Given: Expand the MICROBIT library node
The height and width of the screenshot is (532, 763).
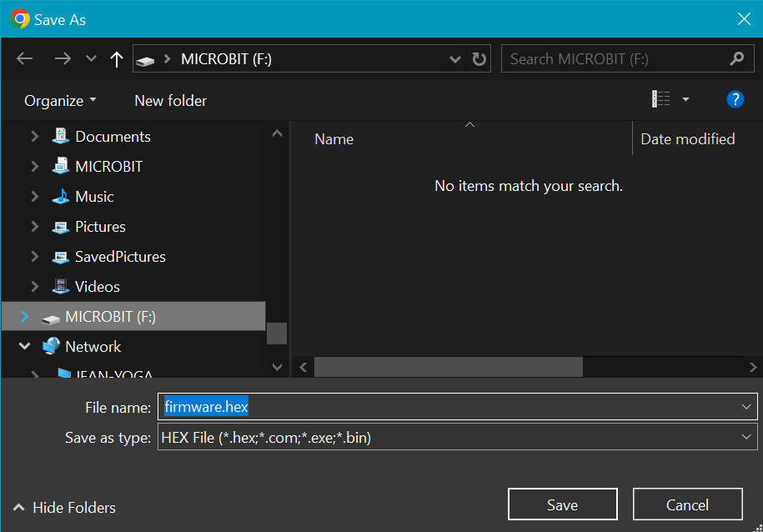Looking at the screenshot, I should pos(34,167).
